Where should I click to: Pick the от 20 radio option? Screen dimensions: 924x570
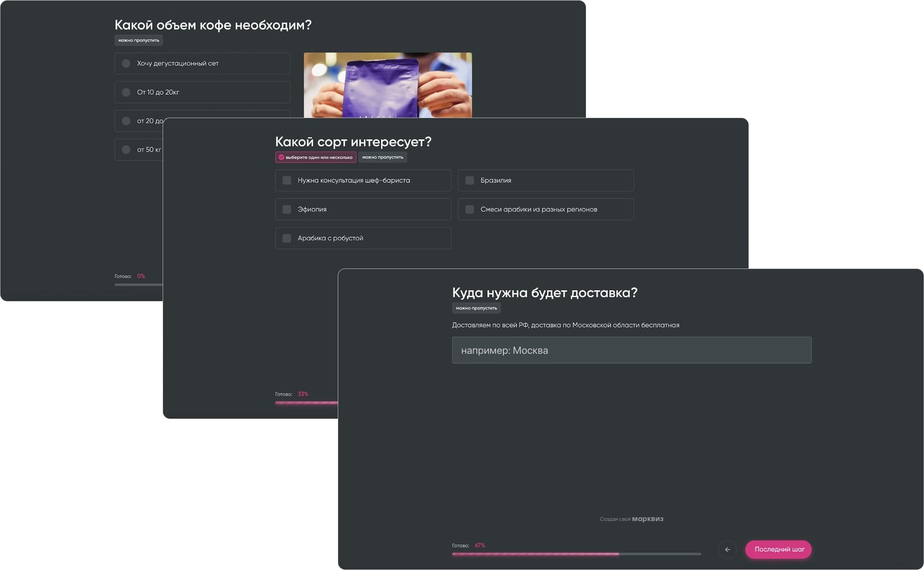point(126,121)
